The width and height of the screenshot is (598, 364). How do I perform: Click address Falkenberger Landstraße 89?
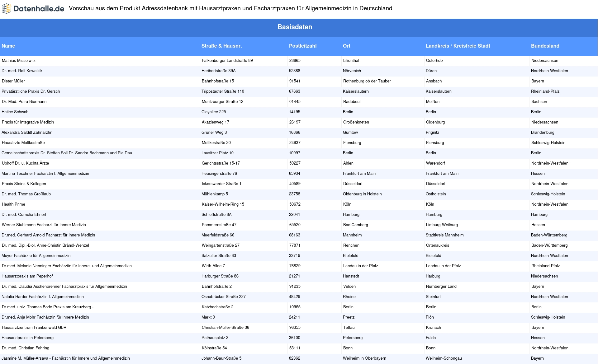[x=227, y=60]
